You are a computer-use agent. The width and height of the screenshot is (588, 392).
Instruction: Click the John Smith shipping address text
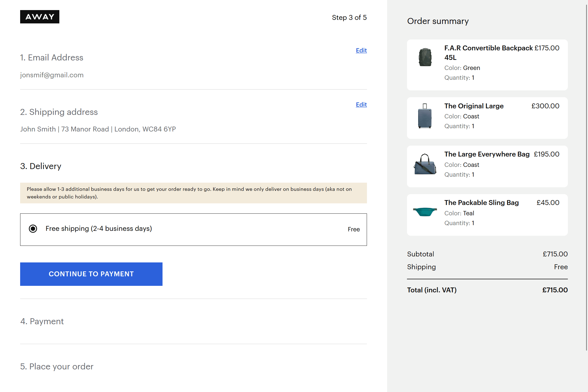98,129
